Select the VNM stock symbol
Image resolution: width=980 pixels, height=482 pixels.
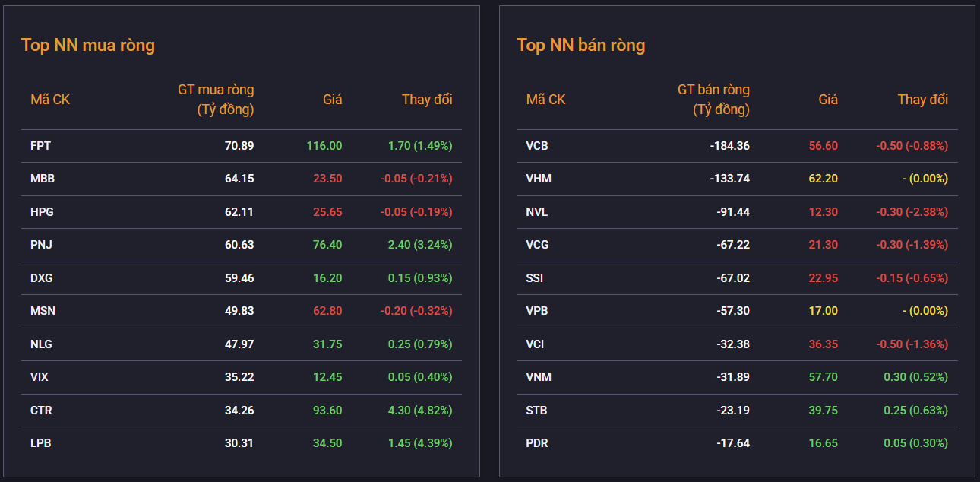click(x=539, y=377)
